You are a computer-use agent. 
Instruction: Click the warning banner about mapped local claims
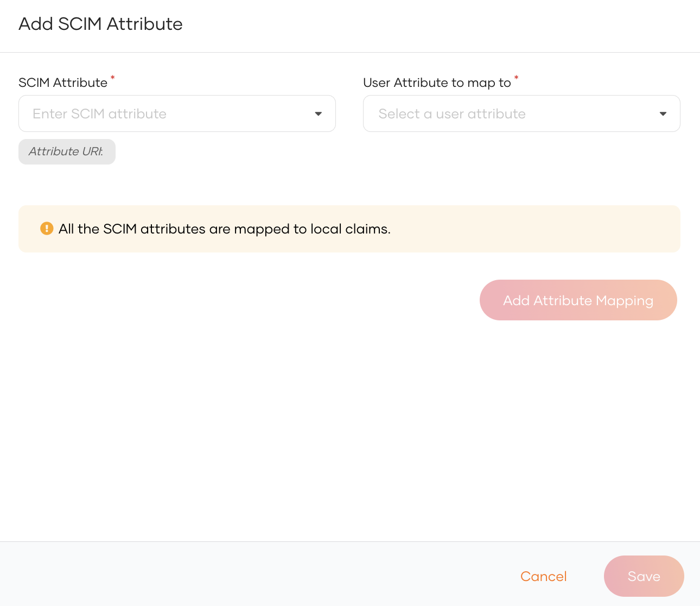[x=349, y=229]
